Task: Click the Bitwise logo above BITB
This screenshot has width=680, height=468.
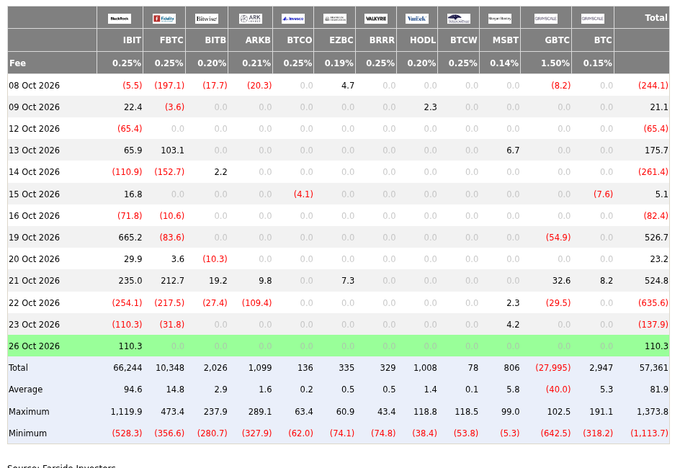Action: point(206,19)
